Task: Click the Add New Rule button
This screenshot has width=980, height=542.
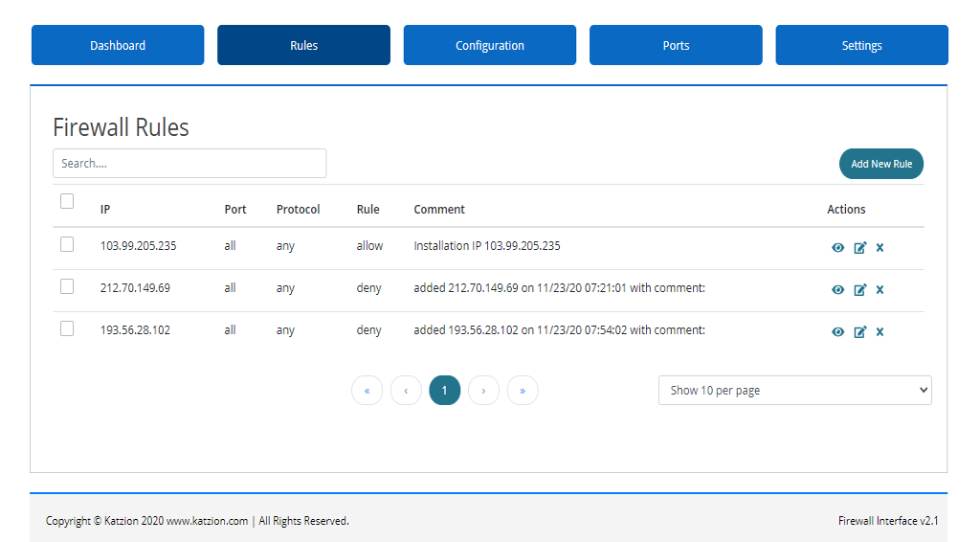Action: (880, 164)
